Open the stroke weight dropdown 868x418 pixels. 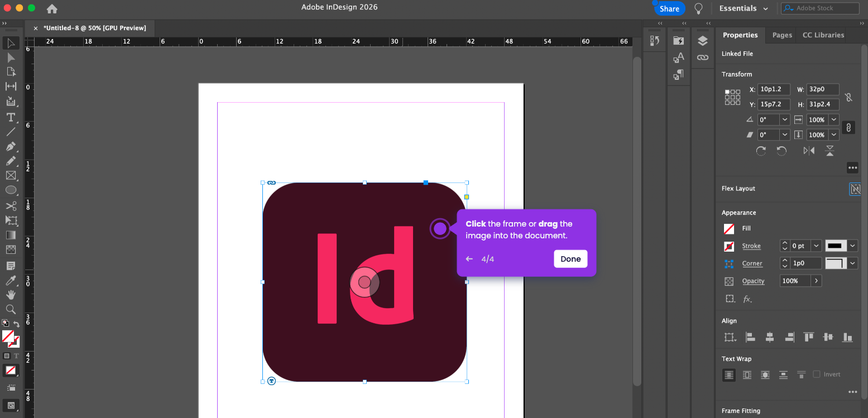coord(816,246)
